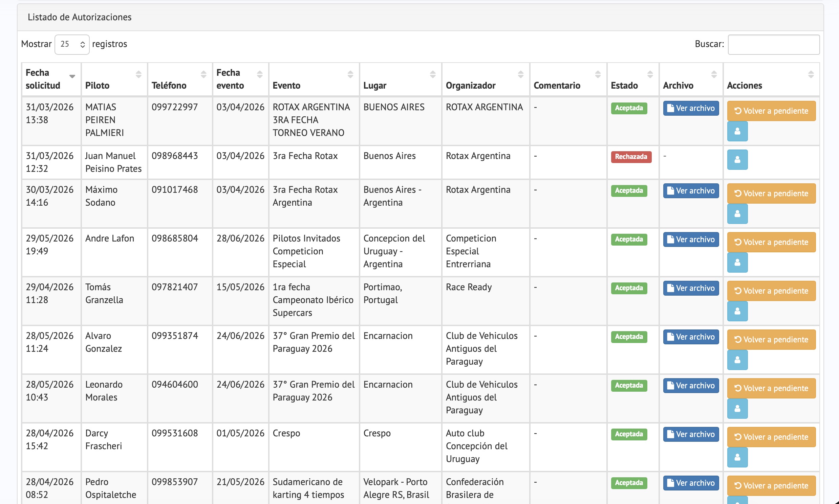Sort table by Fecha evento header
The width and height of the screenshot is (839, 504).
tap(240, 79)
